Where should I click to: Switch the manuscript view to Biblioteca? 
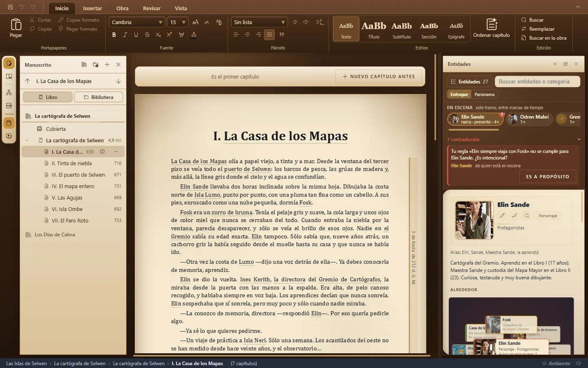pyautogui.click(x=98, y=97)
